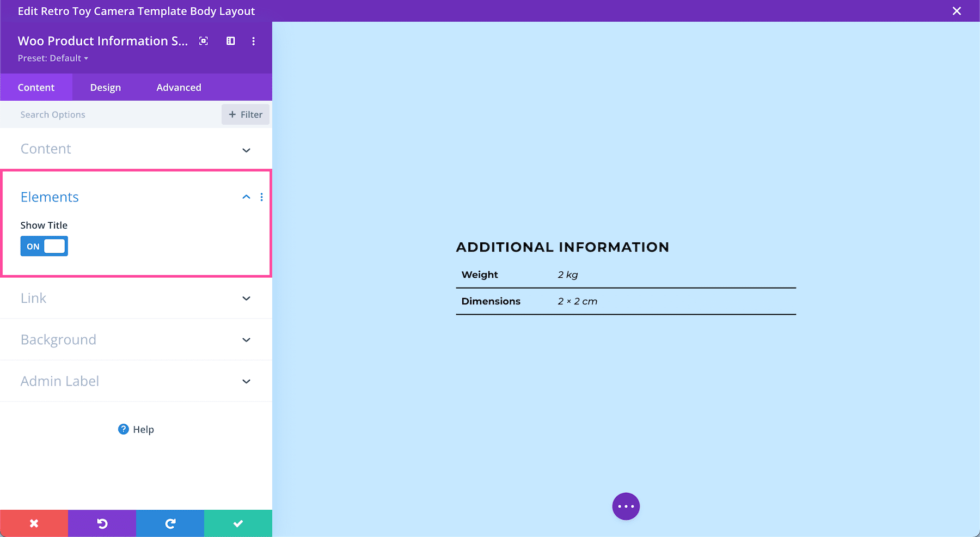980x537 pixels.
Task: Click the Filter button
Action: coord(245,114)
